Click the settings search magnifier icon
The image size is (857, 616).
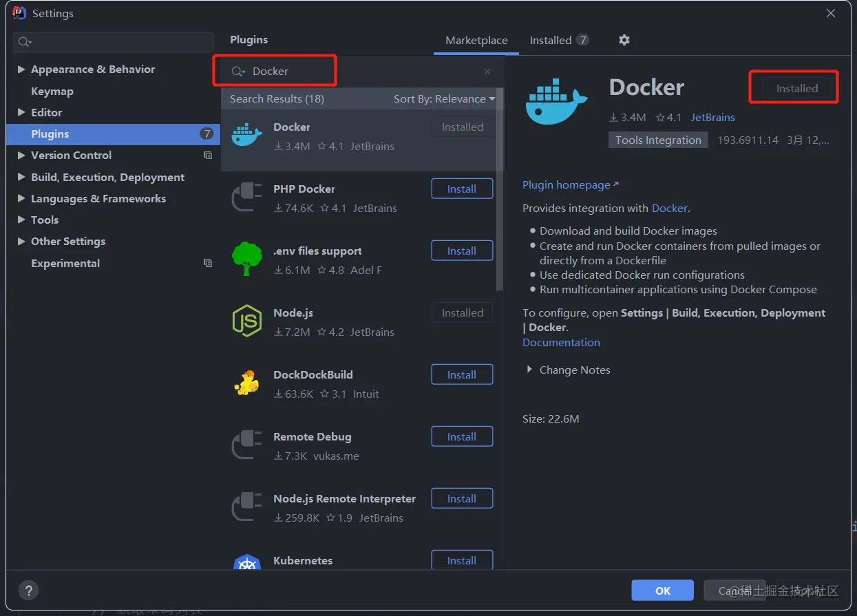[25, 42]
